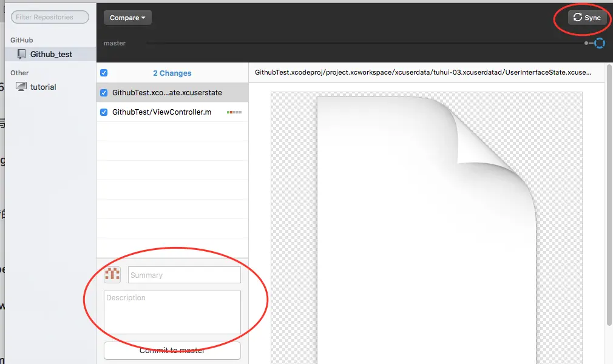Image resolution: width=613 pixels, height=364 pixels.
Task: Click the Other section header in sidebar
Action: [19, 73]
